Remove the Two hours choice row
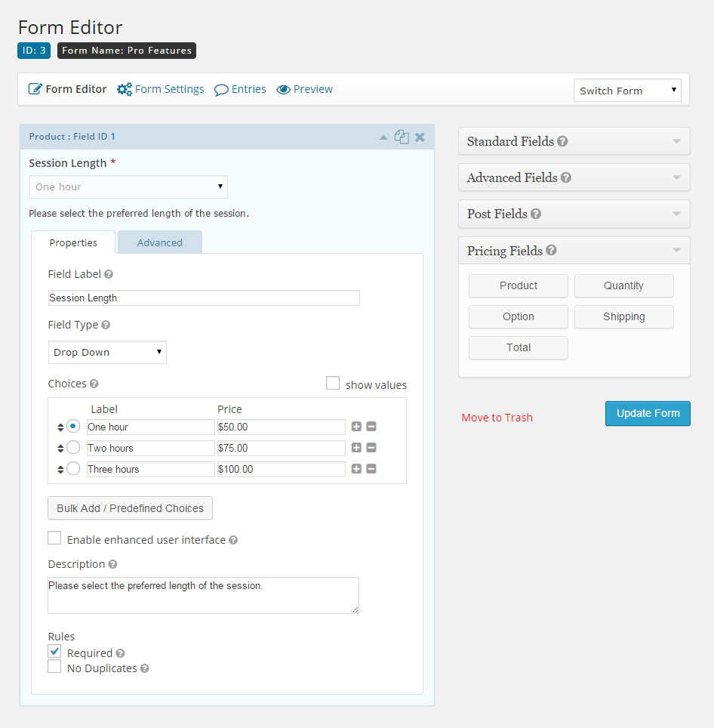The height and width of the screenshot is (728, 714). pyautogui.click(x=371, y=448)
